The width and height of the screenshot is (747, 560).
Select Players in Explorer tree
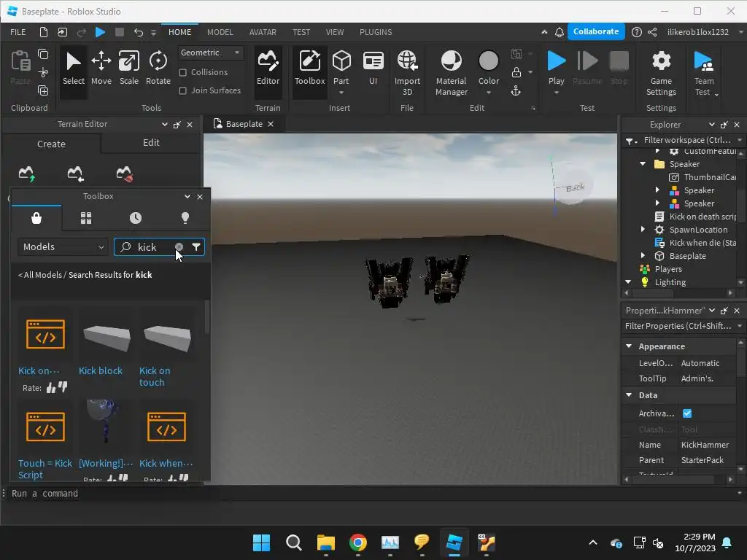[667, 269]
